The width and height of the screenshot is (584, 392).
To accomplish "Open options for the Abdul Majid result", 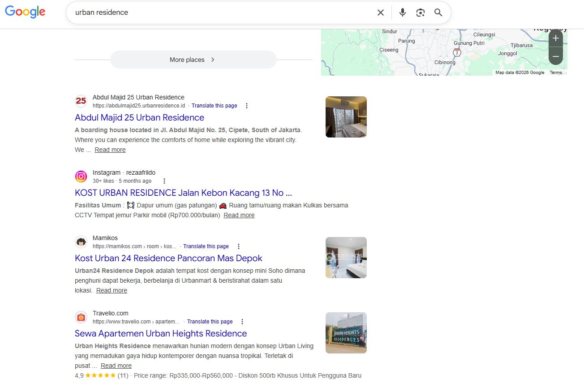I will (x=247, y=105).
